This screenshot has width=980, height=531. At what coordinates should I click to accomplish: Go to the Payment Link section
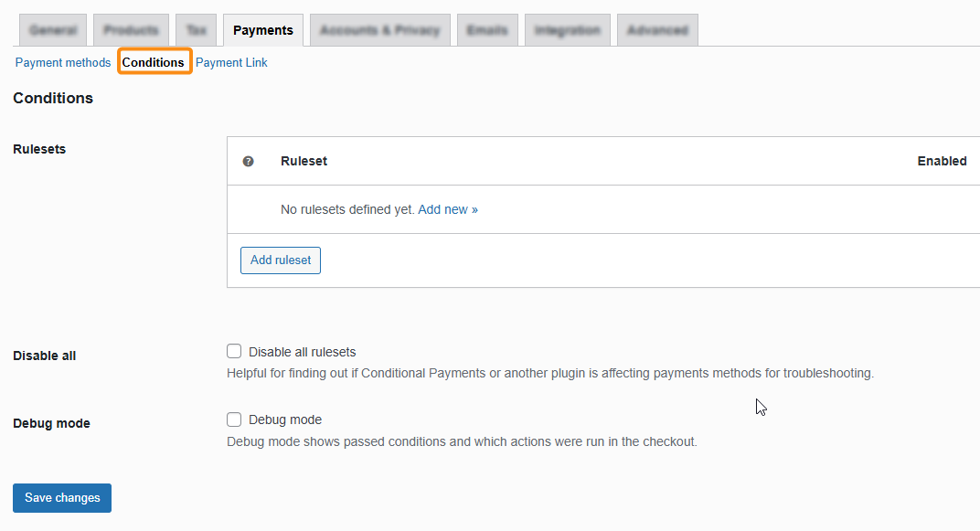pyautogui.click(x=231, y=62)
